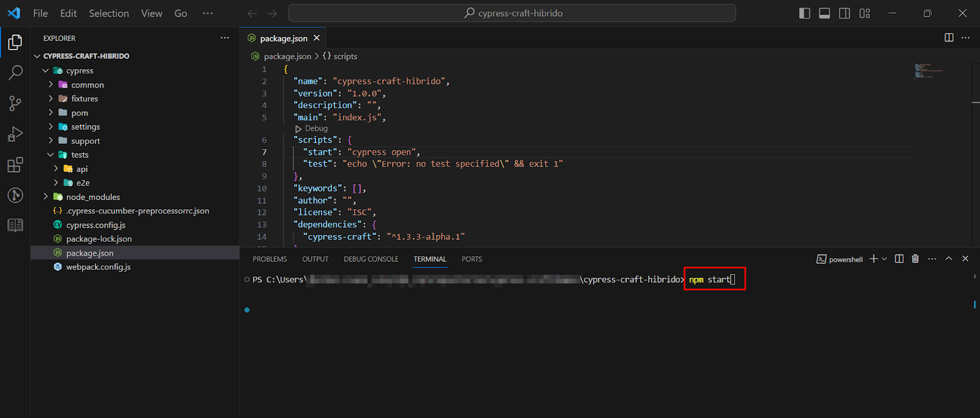Open package-lock.json file
This screenshot has height=418, width=980.
[x=135, y=239]
